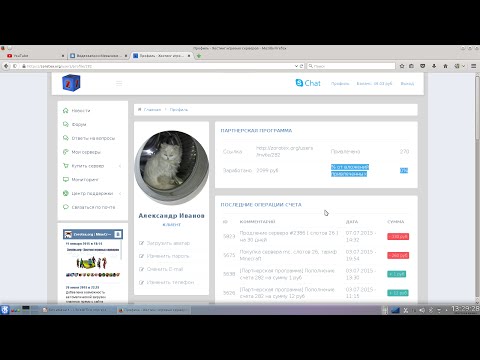The image size is (480, 360).
Task: Click the partner referral link URL text
Action: (x=284, y=151)
